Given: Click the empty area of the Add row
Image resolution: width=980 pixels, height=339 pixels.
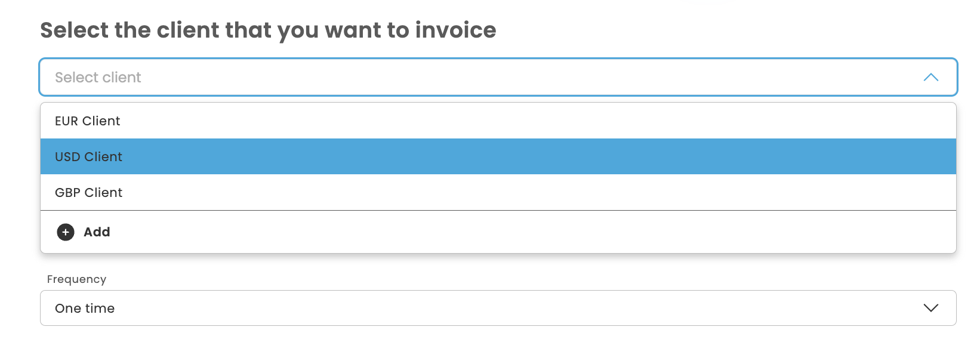Looking at the screenshot, I should click(537, 232).
